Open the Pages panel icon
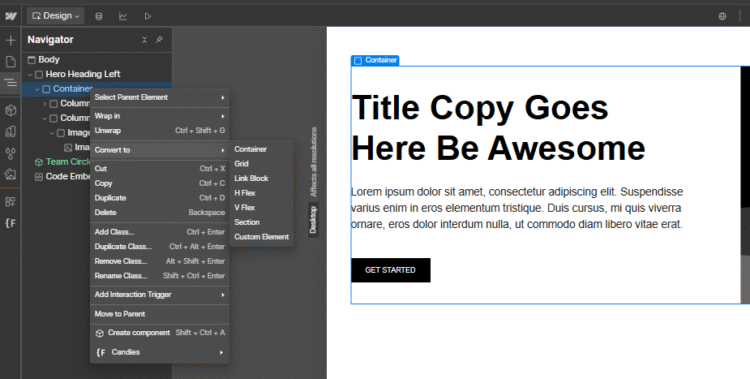 pyautogui.click(x=11, y=61)
